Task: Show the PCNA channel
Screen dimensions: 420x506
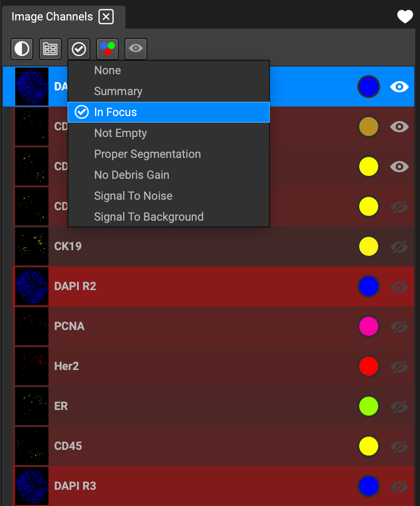Action: click(400, 327)
